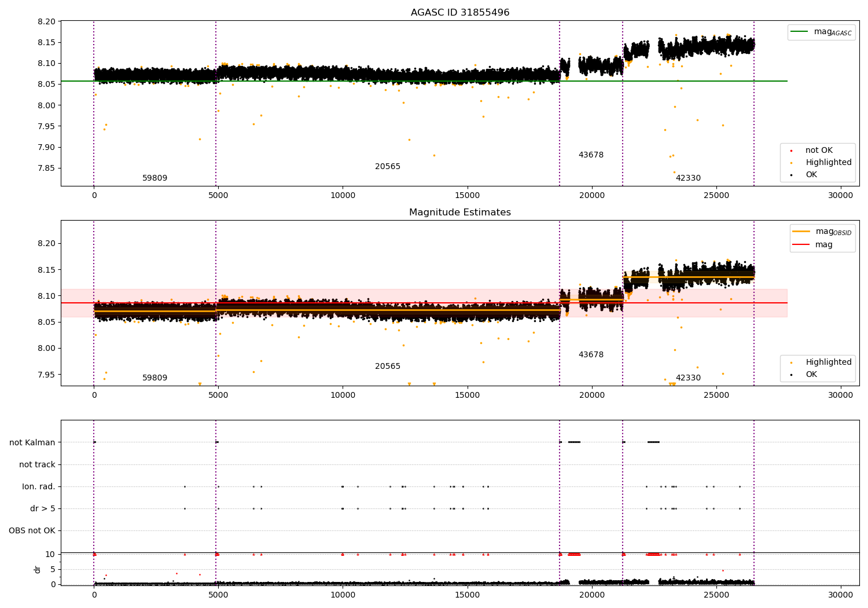868x608 pixels.
Task: Select 'OK' legend entry in the top plot
Action: coord(811,175)
